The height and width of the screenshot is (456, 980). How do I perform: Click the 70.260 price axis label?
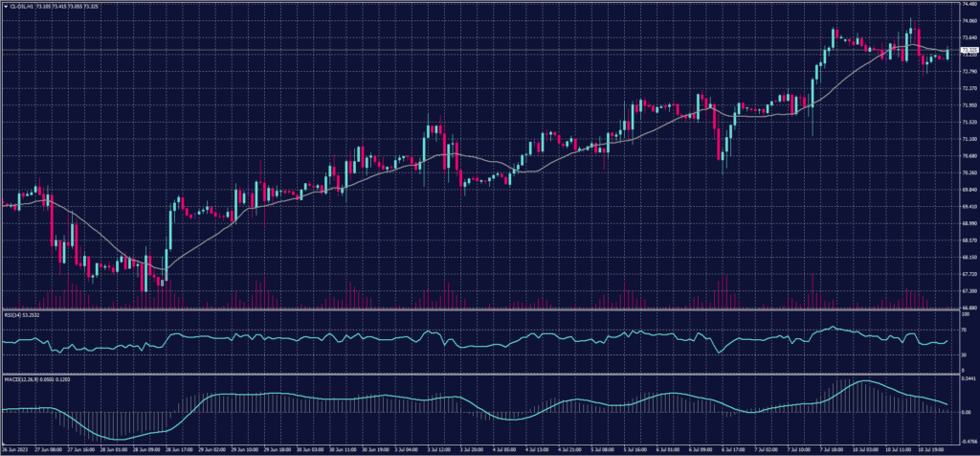click(x=967, y=172)
